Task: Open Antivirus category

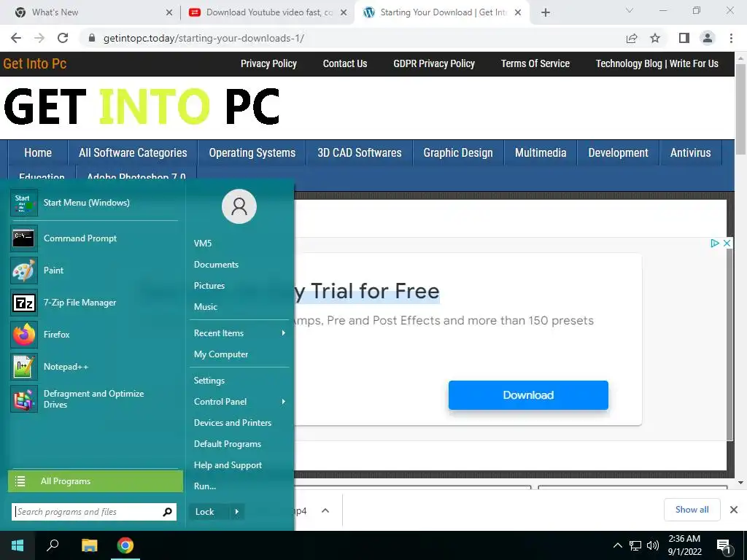Action: pyautogui.click(x=690, y=153)
